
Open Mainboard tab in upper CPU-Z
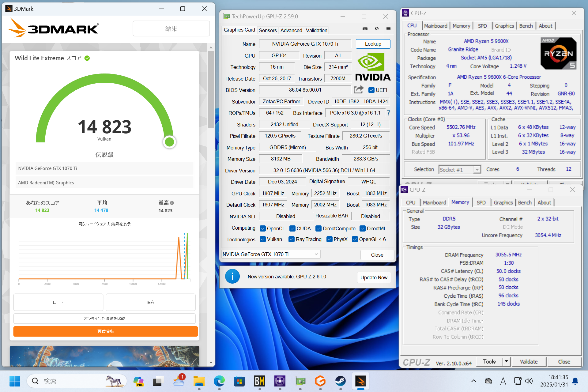435,26
